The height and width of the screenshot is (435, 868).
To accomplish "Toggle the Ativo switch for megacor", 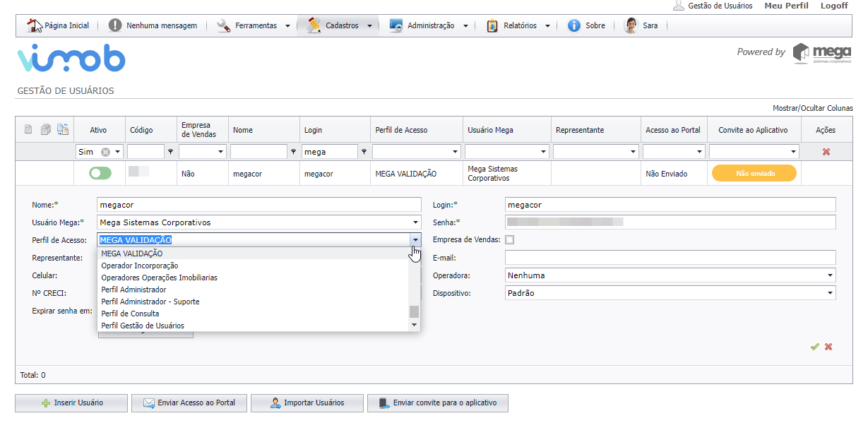I will pyautogui.click(x=100, y=173).
